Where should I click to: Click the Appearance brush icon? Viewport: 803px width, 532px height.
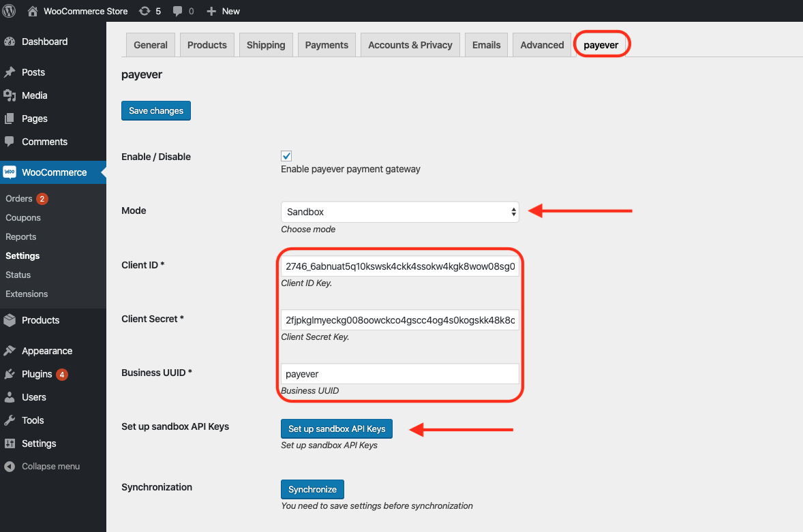(x=10, y=351)
